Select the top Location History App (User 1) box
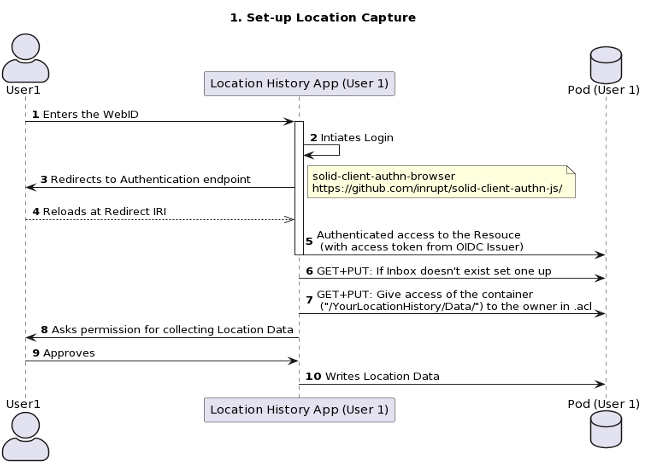Viewport: 647px width, 464px height. point(299,84)
